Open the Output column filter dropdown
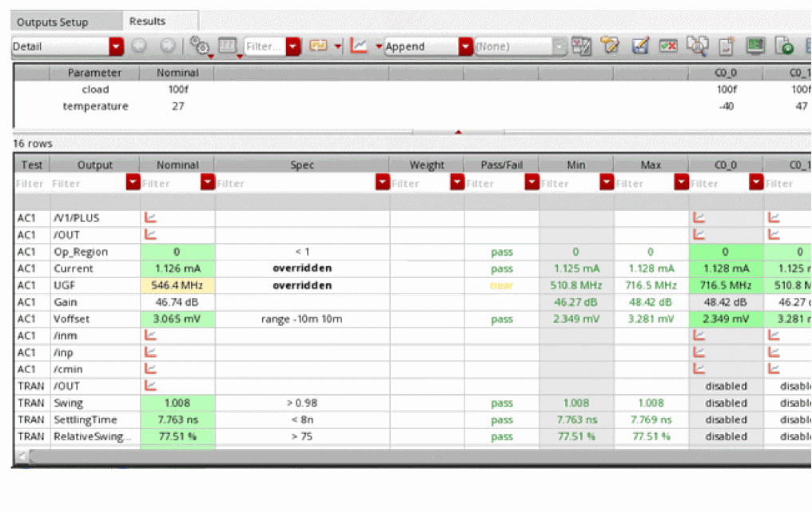Screen dimensions: 812x513 [x=133, y=182]
